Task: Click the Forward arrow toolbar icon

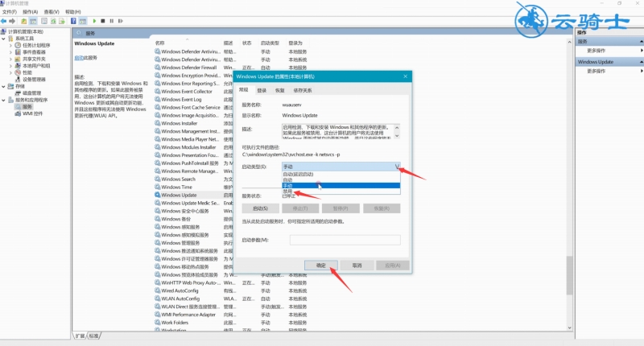Action: (12, 21)
